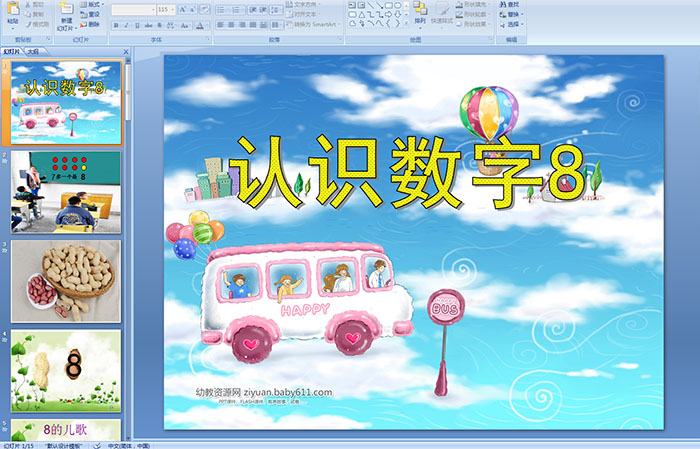
Task: Expand the shapes gallery More arrow
Action: tap(406, 23)
